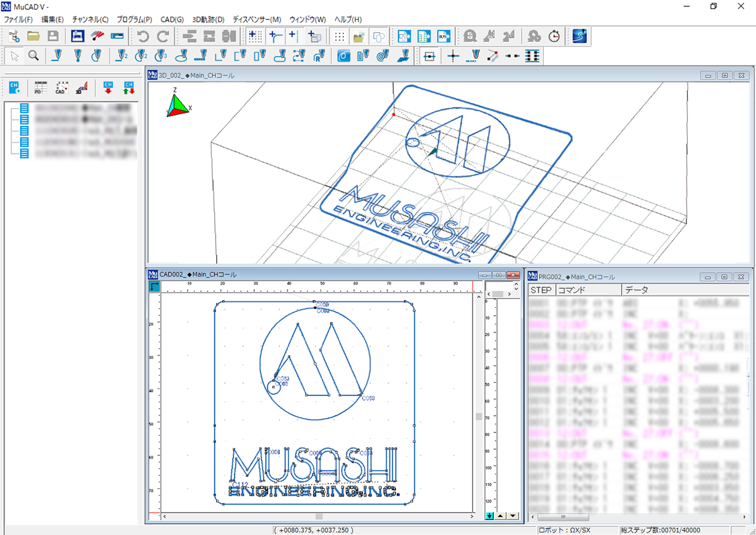Select the arrow pointer selection tool
Viewport: 756px width, 535px height.
click(14, 56)
